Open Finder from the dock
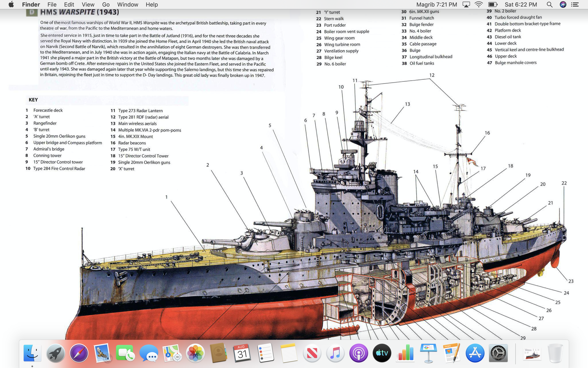Viewport: 588px width, 368px height. [x=32, y=353]
